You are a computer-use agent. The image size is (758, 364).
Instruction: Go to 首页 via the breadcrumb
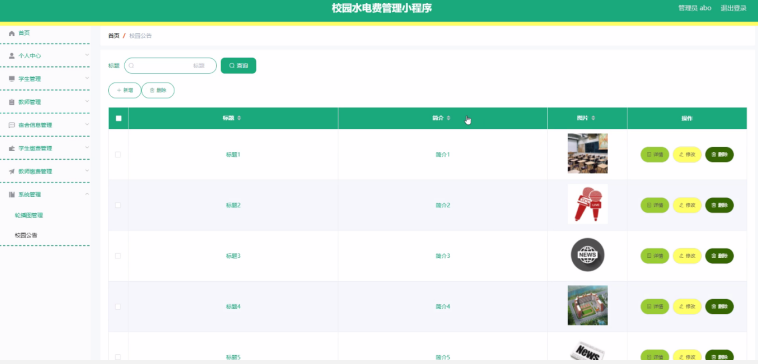(114, 36)
